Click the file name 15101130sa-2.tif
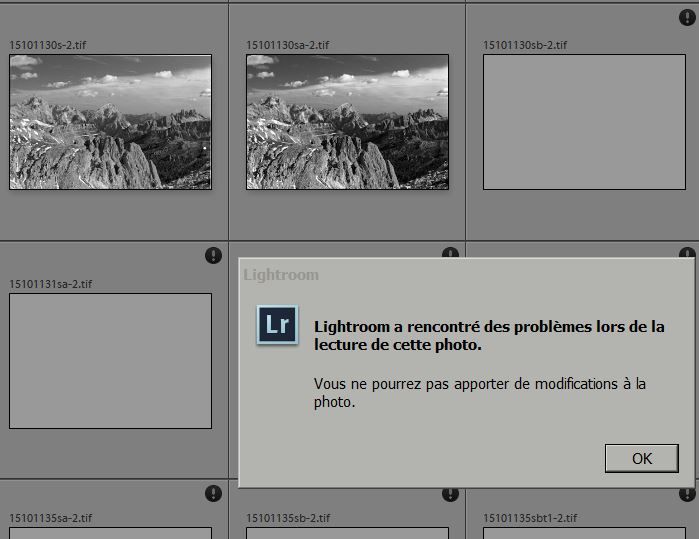 (288, 45)
